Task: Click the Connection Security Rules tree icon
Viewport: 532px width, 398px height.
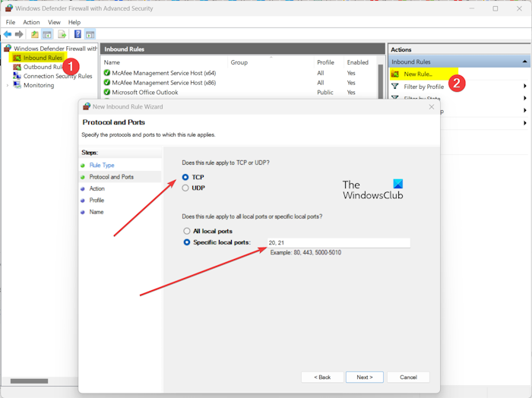Action: pyautogui.click(x=17, y=76)
